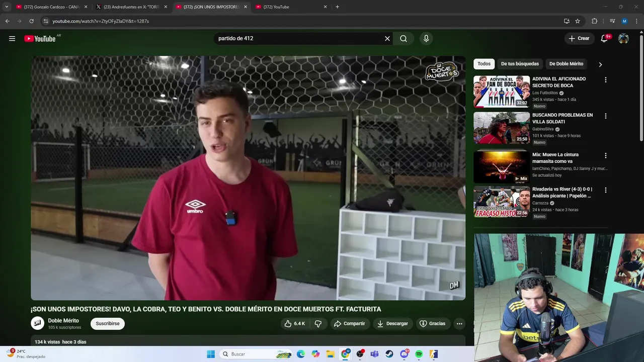Open options for the Mueve La cintura mix
The width and height of the screenshot is (644, 362).
pos(606,156)
